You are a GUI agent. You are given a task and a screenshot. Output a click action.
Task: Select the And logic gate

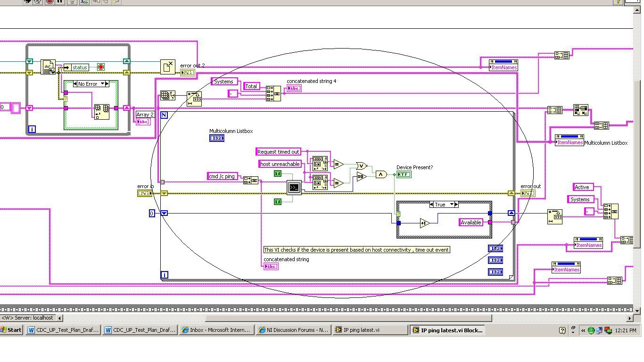coord(381,174)
